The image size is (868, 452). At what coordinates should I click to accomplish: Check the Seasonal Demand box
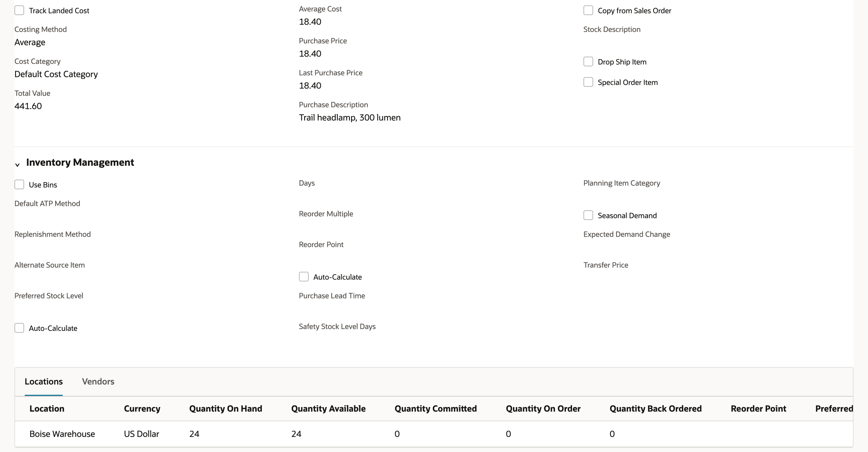[588, 215]
